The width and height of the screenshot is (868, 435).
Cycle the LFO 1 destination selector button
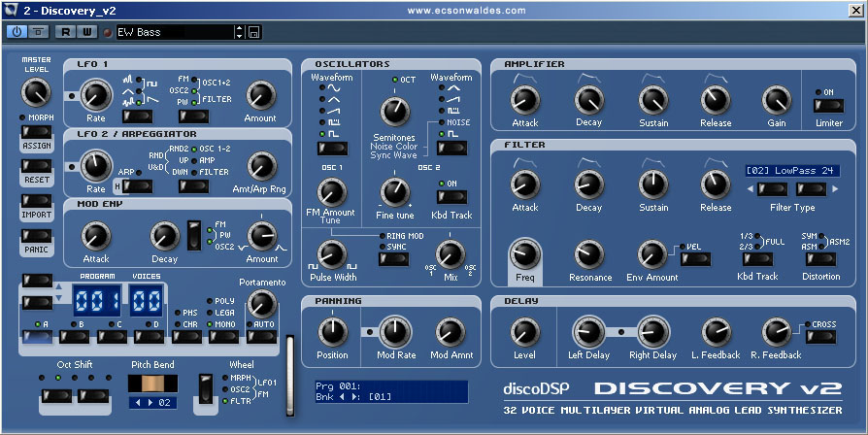point(194,117)
